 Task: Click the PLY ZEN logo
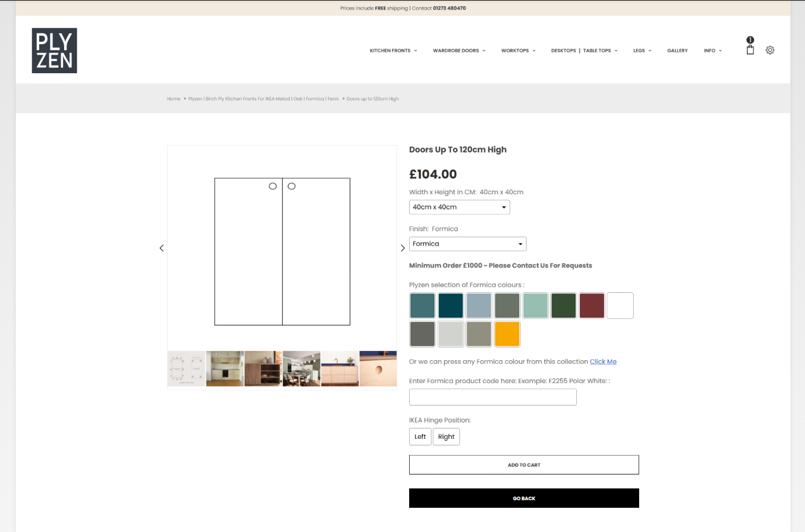tap(54, 50)
